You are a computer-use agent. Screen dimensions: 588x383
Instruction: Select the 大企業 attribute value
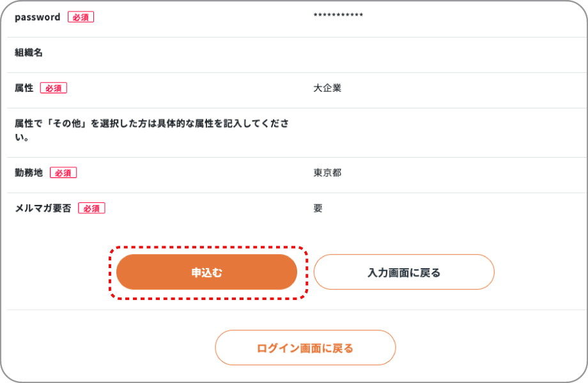(x=327, y=87)
